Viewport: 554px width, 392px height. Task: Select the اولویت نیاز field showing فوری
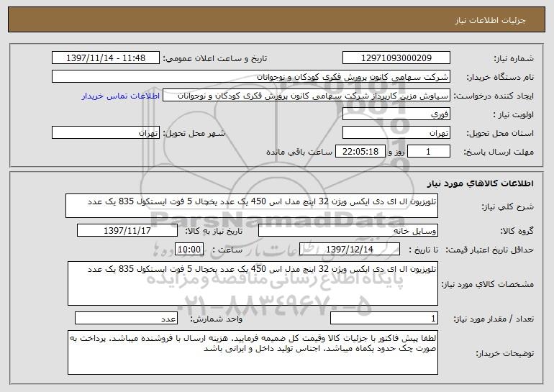click(x=396, y=114)
